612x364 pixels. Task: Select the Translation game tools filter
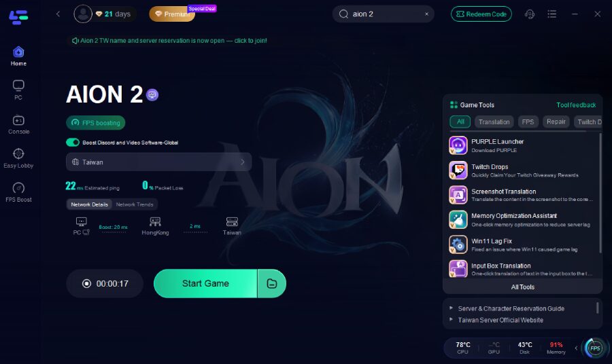pyautogui.click(x=494, y=122)
